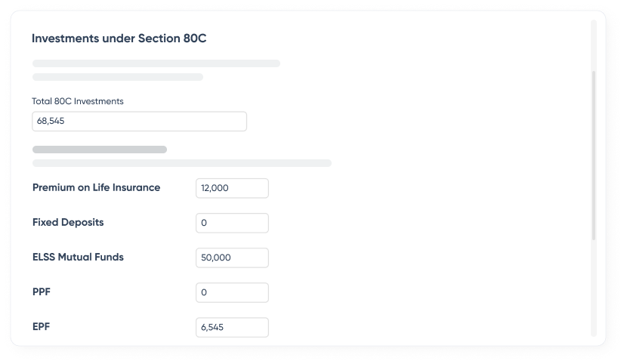Select the EPF amount input box
Image resolution: width=624 pixels, height=364 pixels.
pos(232,327)
